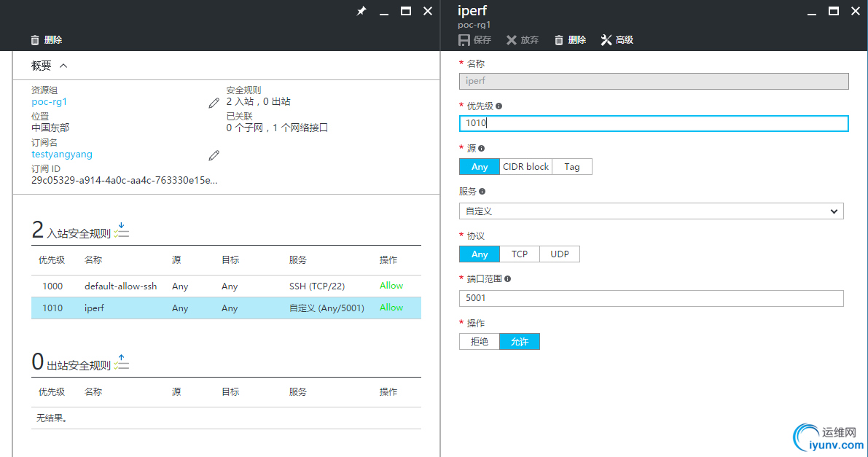Select the default-allow-ssh rule row

[226, 286]
